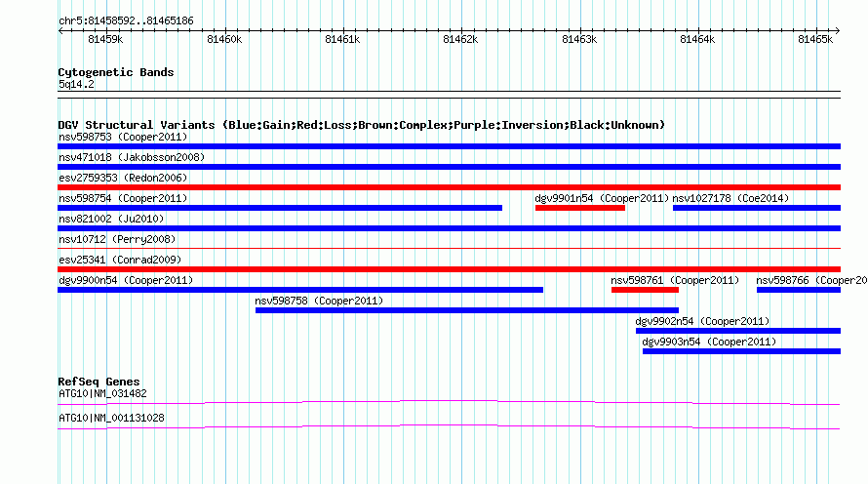Image resolution: width=868 pixels, height=484 pixels.
Task: Click the 81464k ruler tick label
Action: pos(697,39)
